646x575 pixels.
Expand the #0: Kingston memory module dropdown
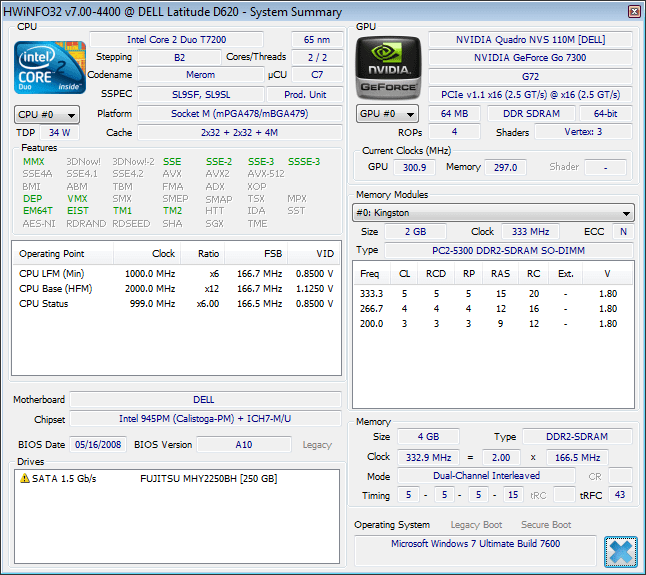[x=493, y=213]
